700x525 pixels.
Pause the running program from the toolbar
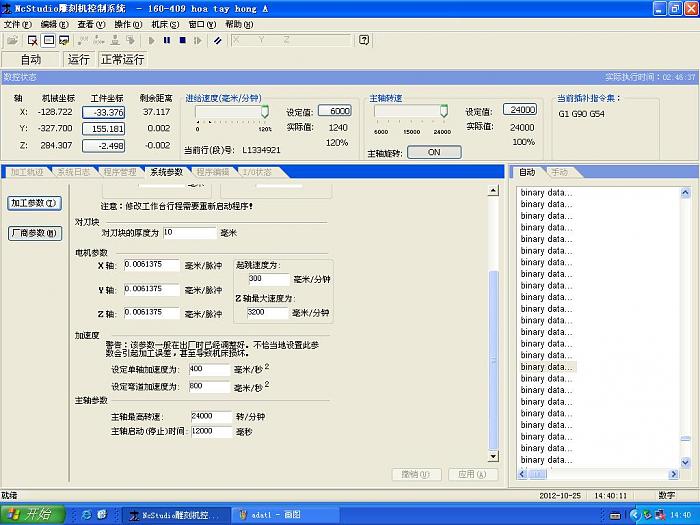167,41
